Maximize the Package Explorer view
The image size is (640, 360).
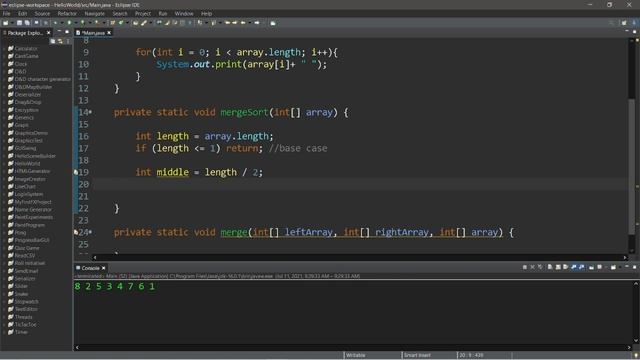(x=67, y=31)
